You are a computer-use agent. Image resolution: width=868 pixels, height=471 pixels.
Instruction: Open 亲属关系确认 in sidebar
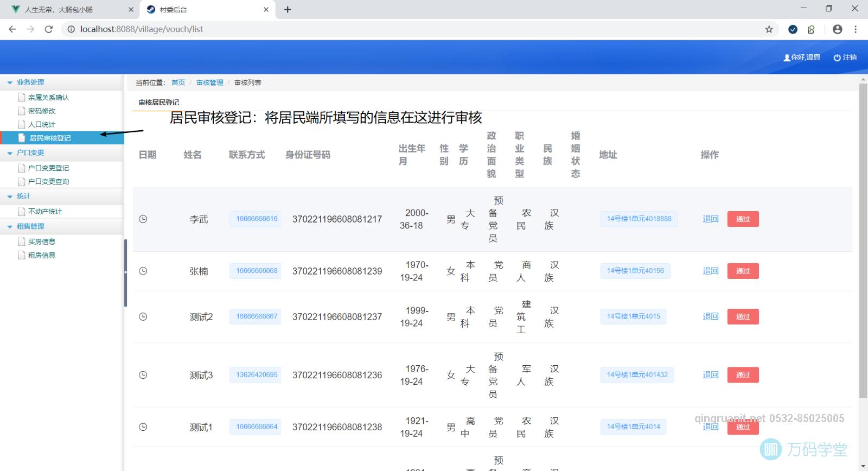click(48, 98)
